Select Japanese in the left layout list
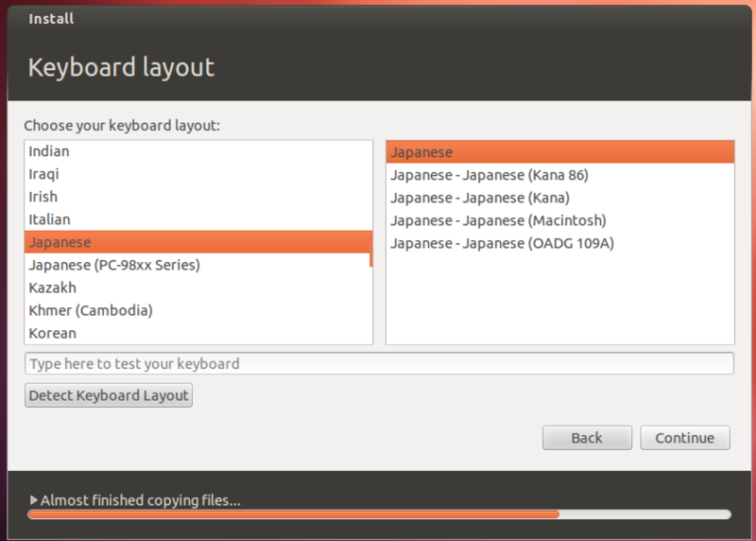This screenshot has width=756, height=541. tap(198, 242)
